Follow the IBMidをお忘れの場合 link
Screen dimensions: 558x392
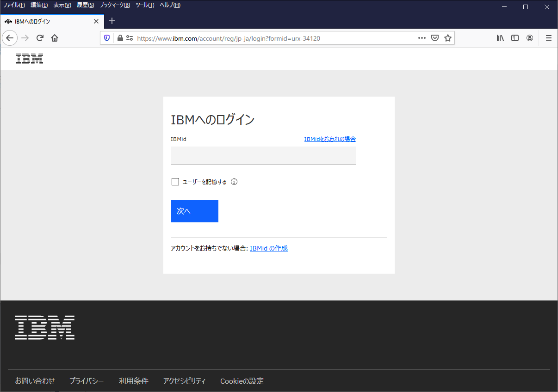[x=330, y=139]
